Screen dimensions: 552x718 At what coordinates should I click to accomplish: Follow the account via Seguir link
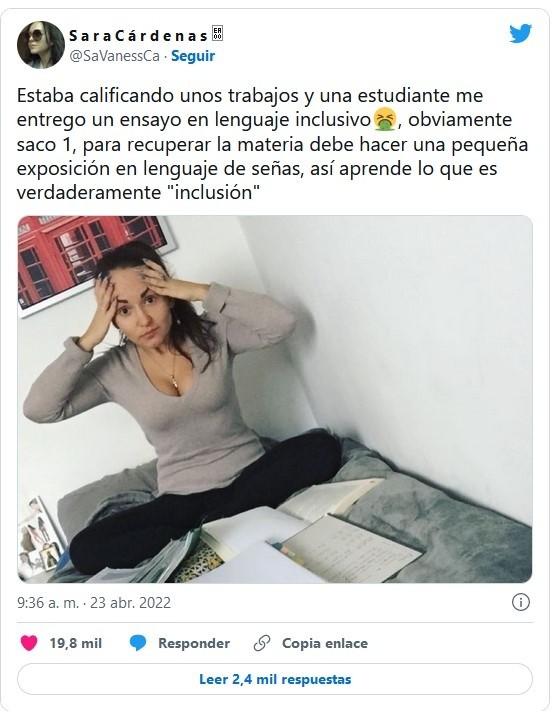tap(193, 56)
